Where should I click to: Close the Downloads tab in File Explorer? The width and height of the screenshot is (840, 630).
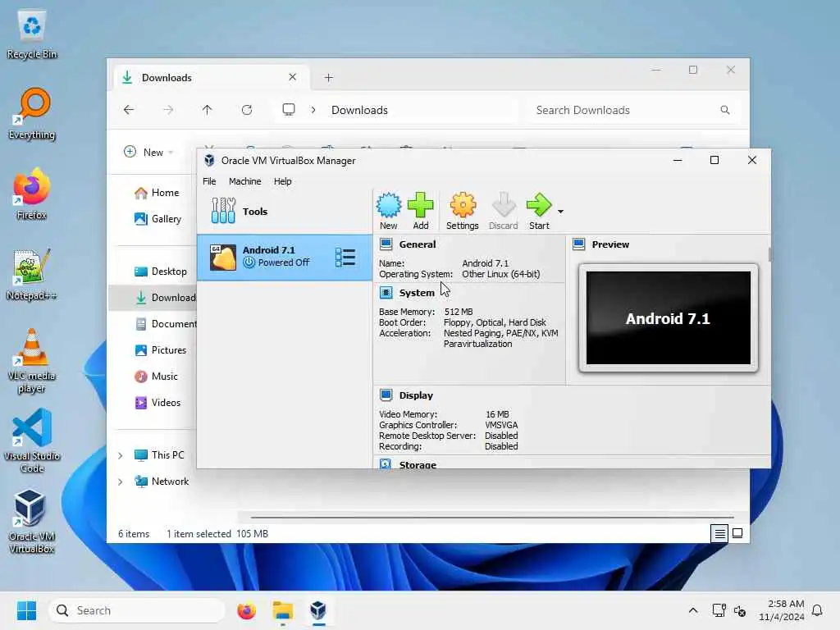(293, 77)
